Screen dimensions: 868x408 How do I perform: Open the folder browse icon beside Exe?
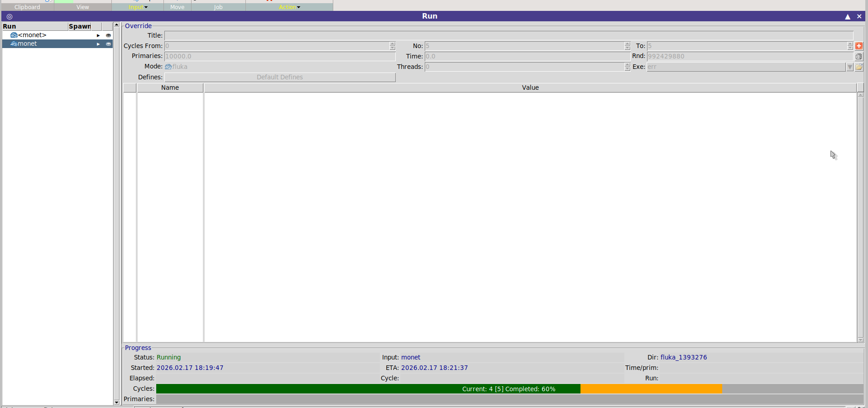click(859, 67)
